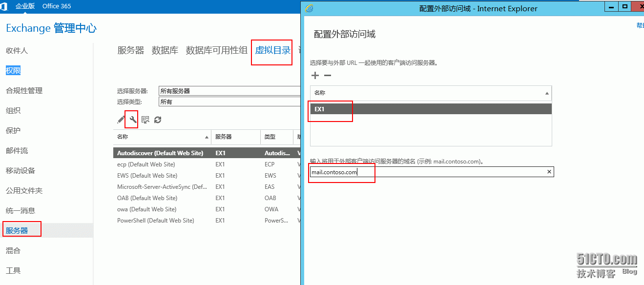Go to 收件人 in left navigation
This screenshot has width=644, height=285.
pos(17,51)
